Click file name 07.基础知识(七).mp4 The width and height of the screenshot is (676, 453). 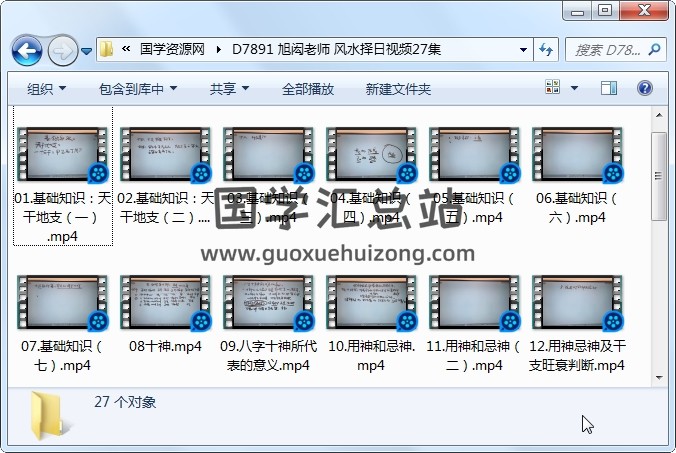(62, 356)
